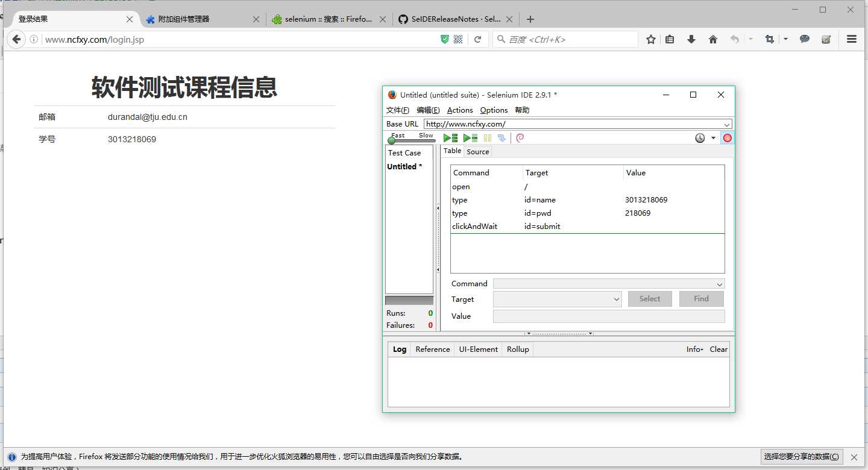Click the Value input field

609,316
